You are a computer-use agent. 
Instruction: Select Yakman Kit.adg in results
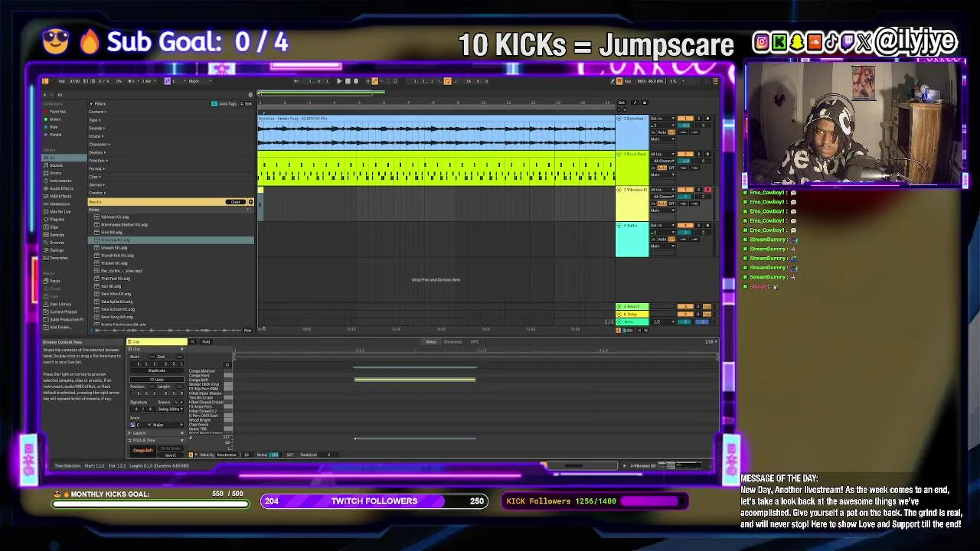(115, 217)
